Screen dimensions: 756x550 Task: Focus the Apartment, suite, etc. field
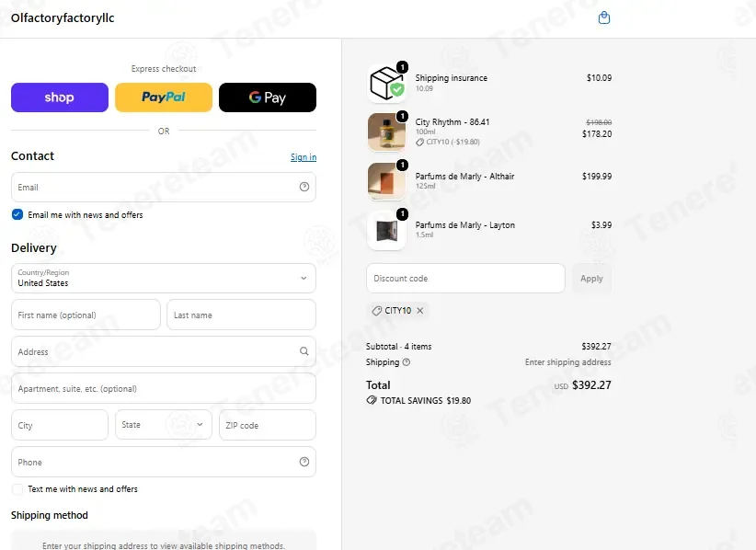[x=164, y=388]
